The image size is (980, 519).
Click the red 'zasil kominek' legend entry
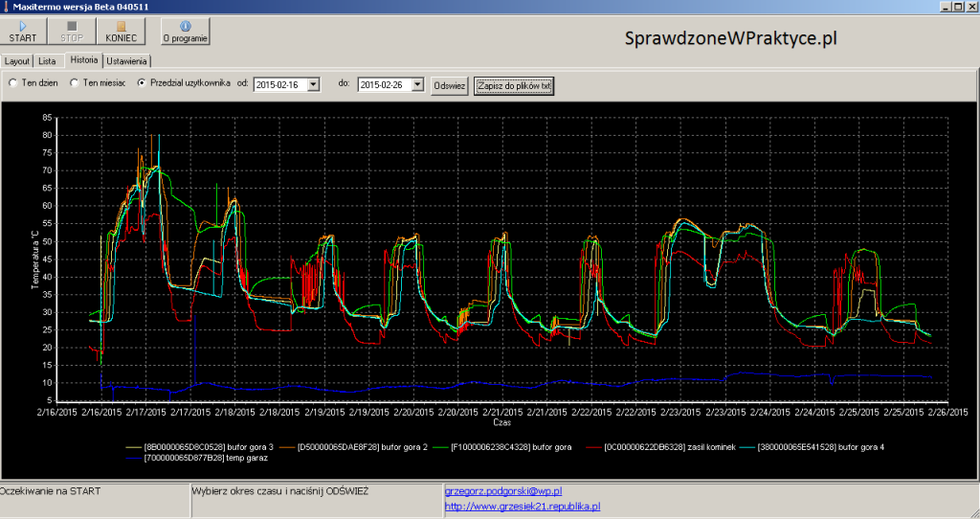[658, 445]
